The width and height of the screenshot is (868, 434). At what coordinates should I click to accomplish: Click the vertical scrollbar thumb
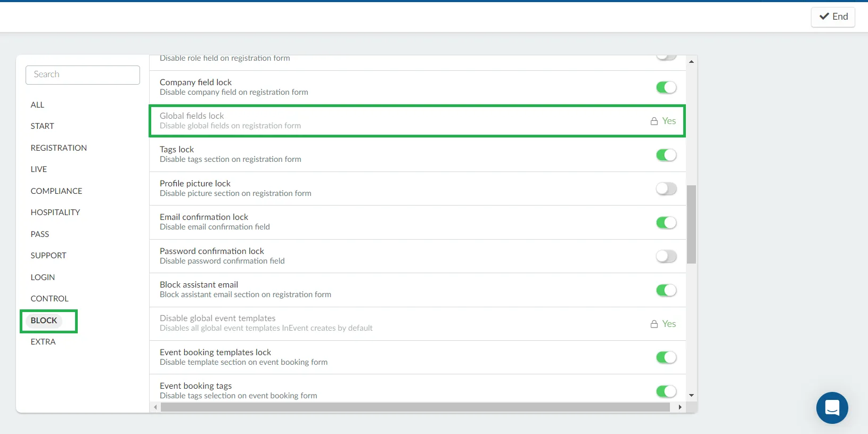pos(691,224)
